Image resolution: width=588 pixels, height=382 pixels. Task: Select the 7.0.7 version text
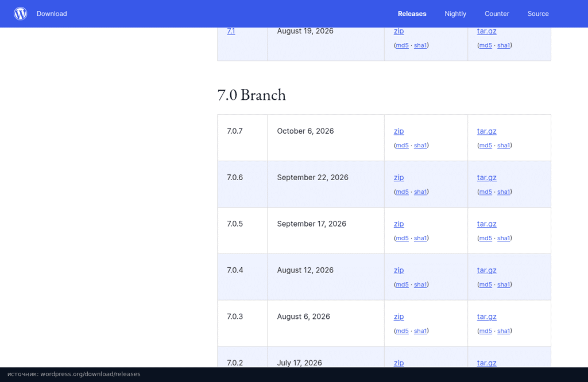pos(235,131)
